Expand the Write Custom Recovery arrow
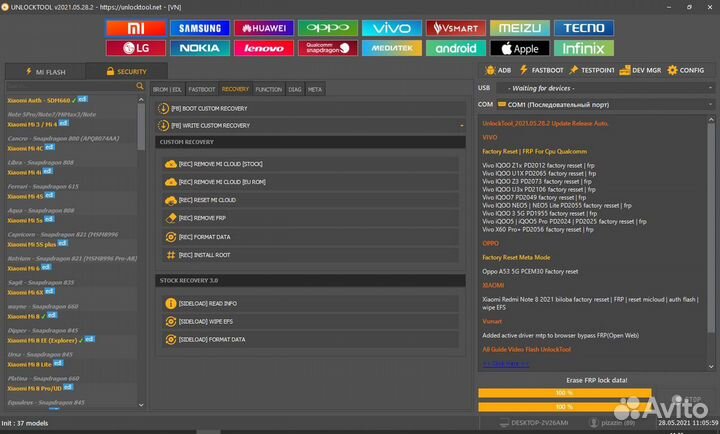720x434 pixels. 461,125
